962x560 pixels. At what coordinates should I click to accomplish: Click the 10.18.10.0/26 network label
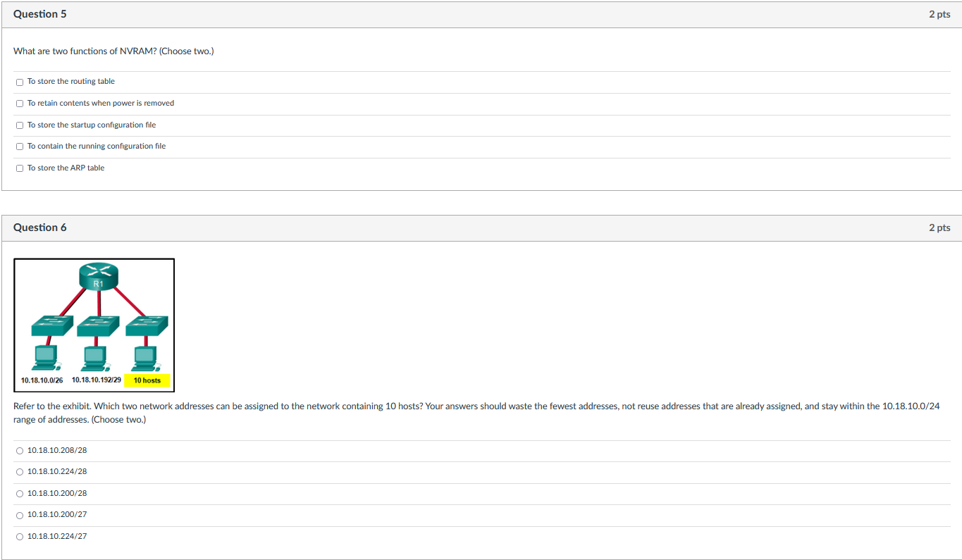click(42, 380)
